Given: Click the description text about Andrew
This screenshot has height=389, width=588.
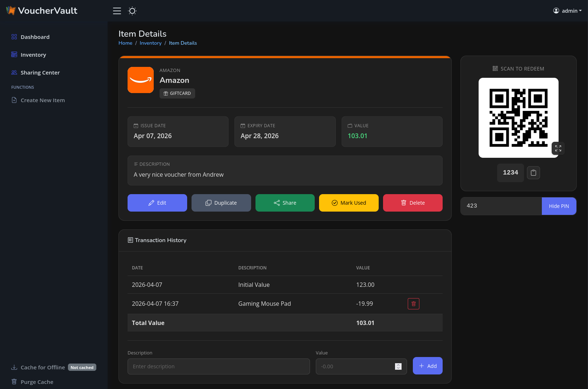Looking at the screenshot, I should pos(179,175).
